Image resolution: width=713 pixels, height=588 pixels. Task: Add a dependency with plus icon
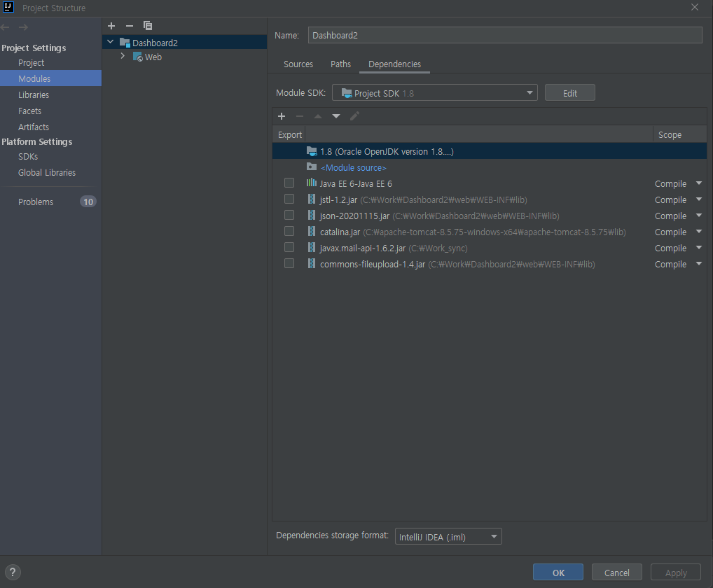pyautogui.click(x=282, y=116)
